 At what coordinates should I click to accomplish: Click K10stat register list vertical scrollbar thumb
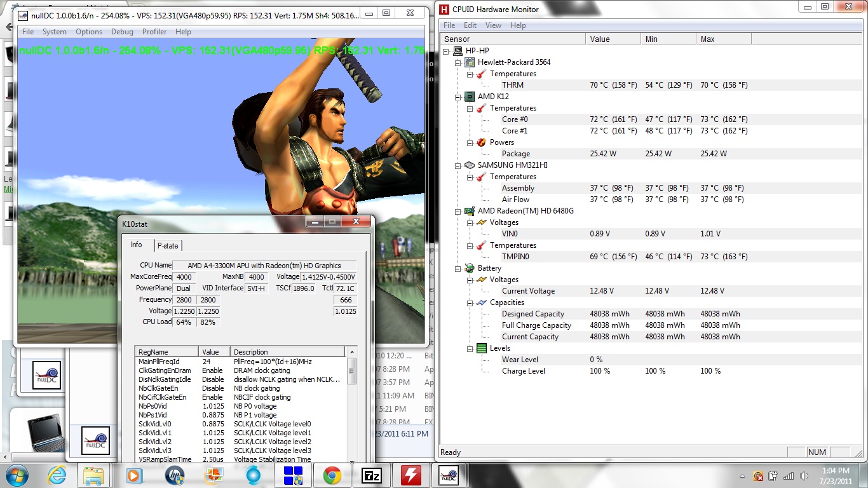click(x=352, y=372)
